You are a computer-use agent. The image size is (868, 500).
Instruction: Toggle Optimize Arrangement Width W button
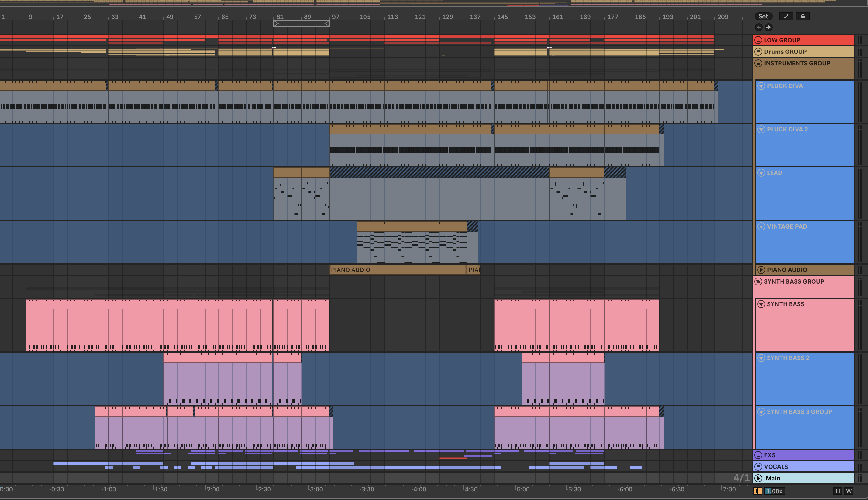point(849,491)
